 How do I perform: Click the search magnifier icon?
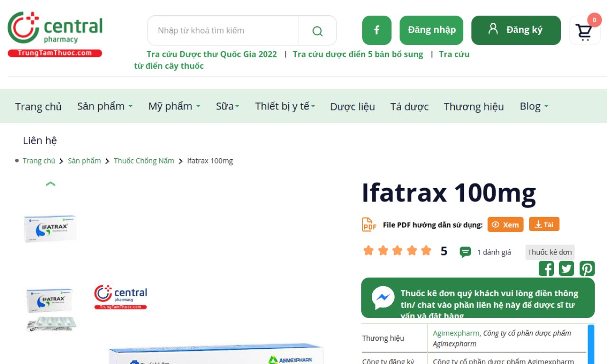[317, 31]
